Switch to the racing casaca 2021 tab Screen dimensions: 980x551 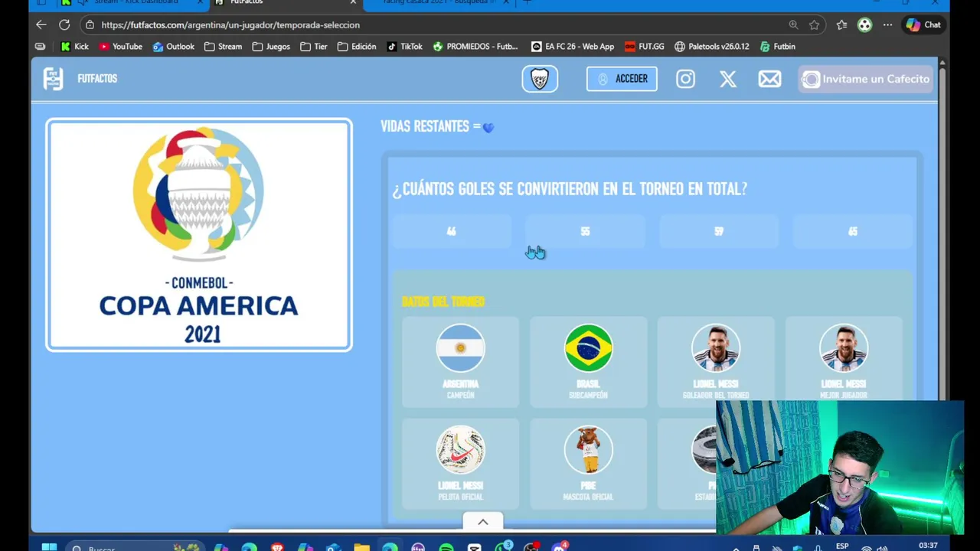click(440, 2)
